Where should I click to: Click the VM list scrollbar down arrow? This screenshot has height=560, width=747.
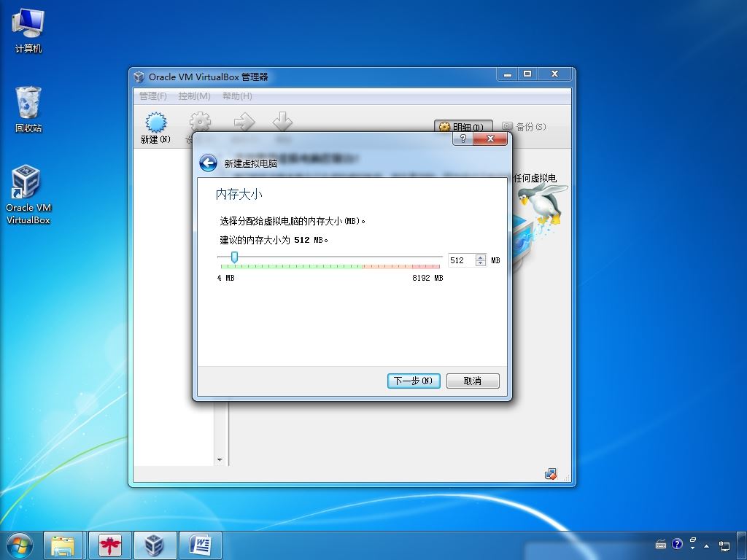point(220,459)
